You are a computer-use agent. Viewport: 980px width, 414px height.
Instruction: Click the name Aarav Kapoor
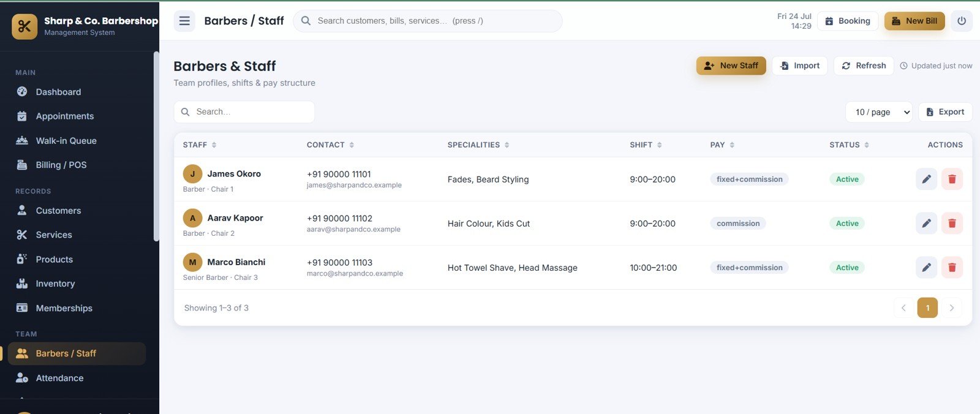click(235, 218)
